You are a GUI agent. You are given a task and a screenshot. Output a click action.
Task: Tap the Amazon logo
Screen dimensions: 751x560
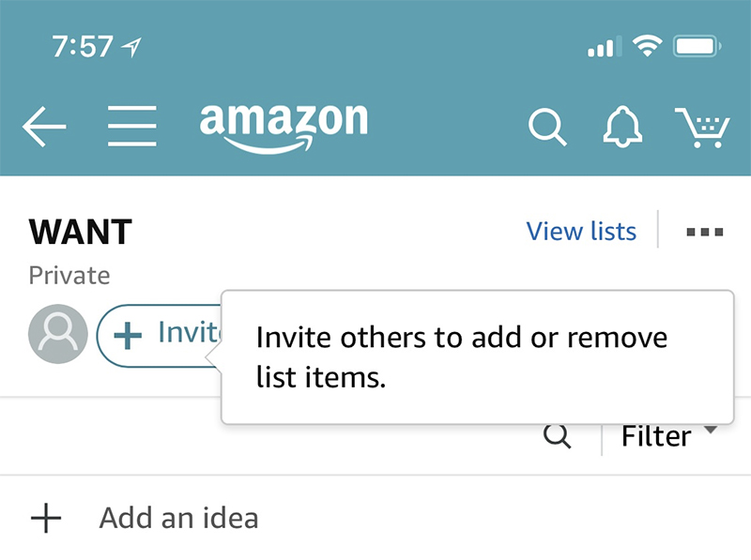pyautogui.click(x=284, y=128)
